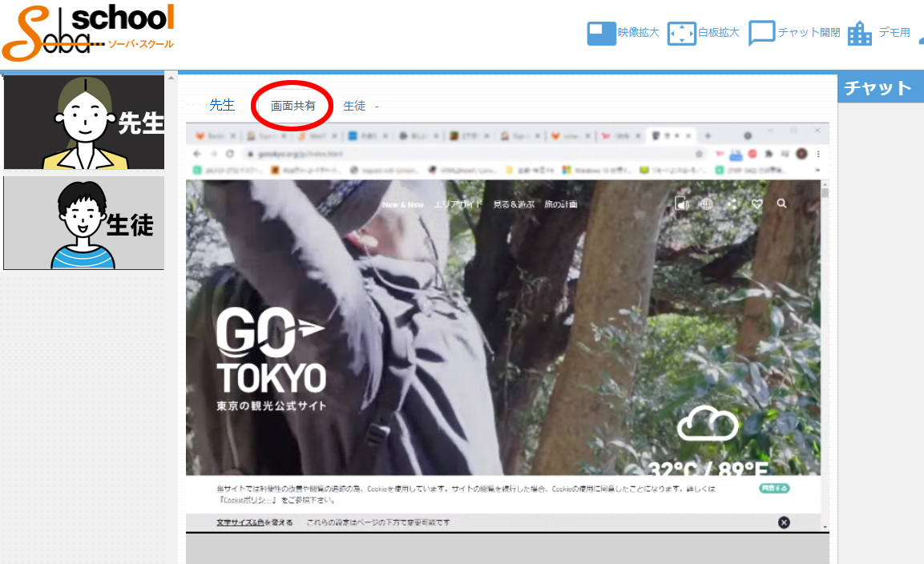Click the shared browser address bar

(474, 154)
